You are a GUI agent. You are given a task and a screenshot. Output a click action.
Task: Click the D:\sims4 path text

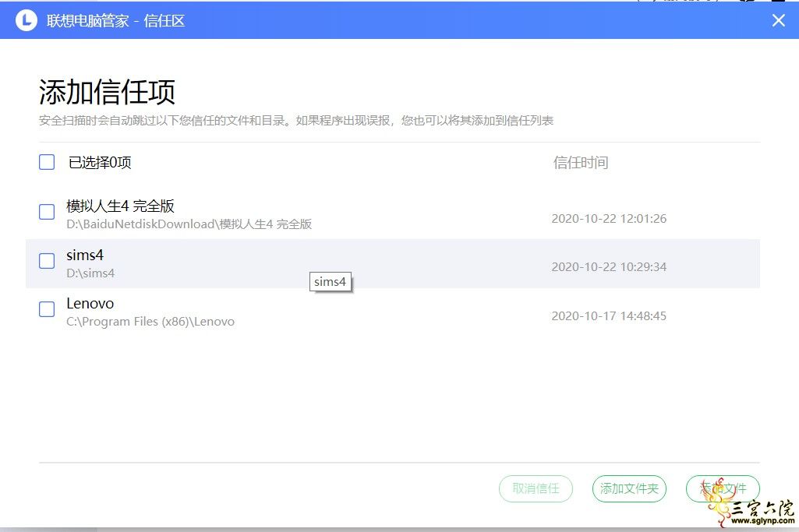point(90,273)
